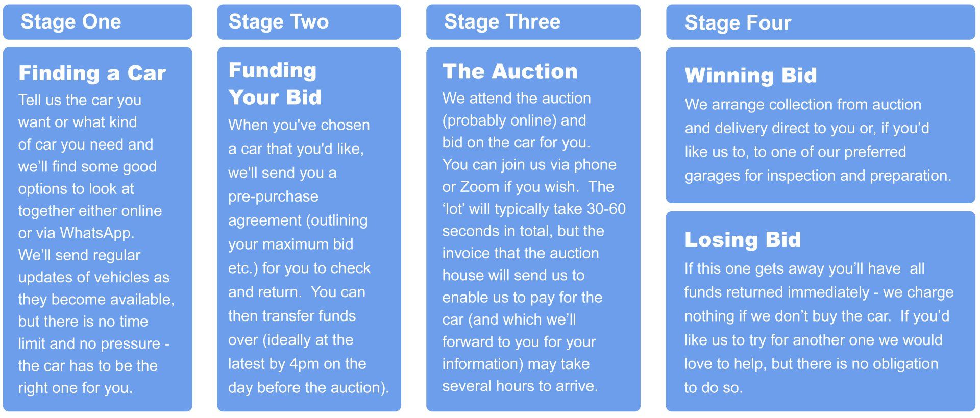Click 'right one for you' text line
Viewport: 980px width, 418px height.
[76, 388]
